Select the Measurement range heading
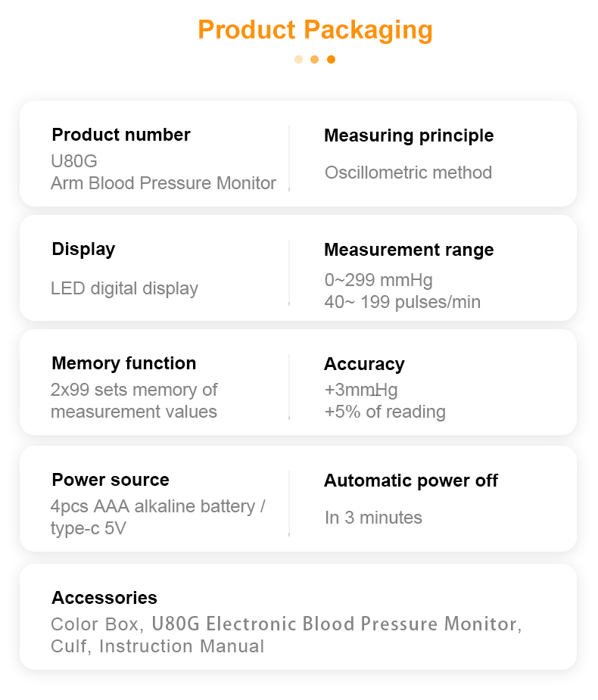 409,250
